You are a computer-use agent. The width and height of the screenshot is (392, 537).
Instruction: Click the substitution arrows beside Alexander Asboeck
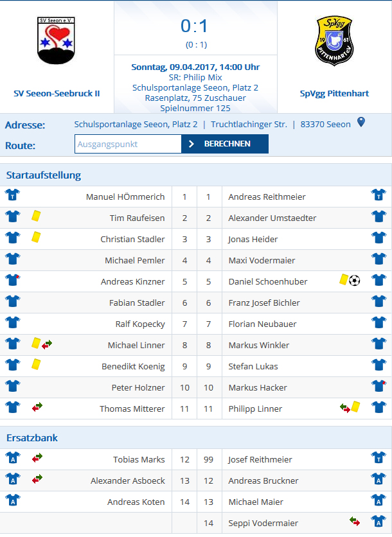[x=37, y=479]
